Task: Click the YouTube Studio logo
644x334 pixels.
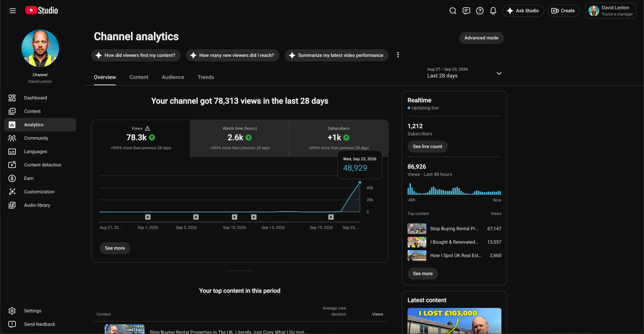Action: [42, 11]
